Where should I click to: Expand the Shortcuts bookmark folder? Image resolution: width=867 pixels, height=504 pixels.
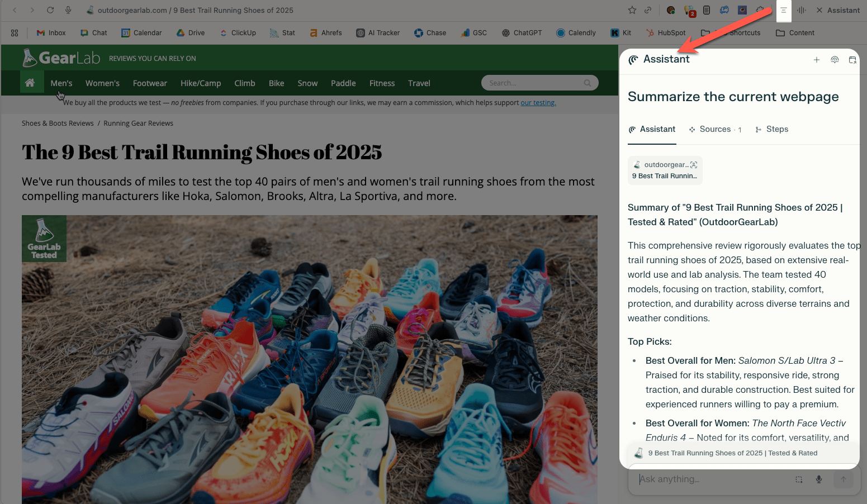(x=730, y=33)
